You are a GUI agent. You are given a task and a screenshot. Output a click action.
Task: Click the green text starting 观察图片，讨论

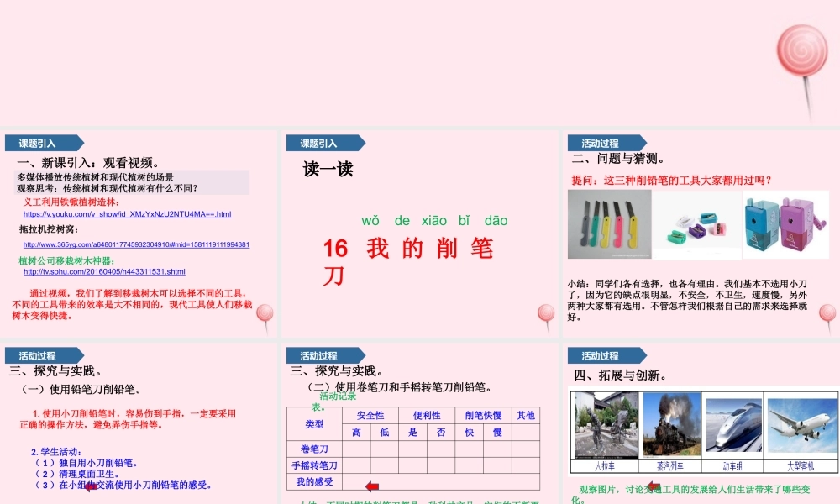(x=691, y=494)
